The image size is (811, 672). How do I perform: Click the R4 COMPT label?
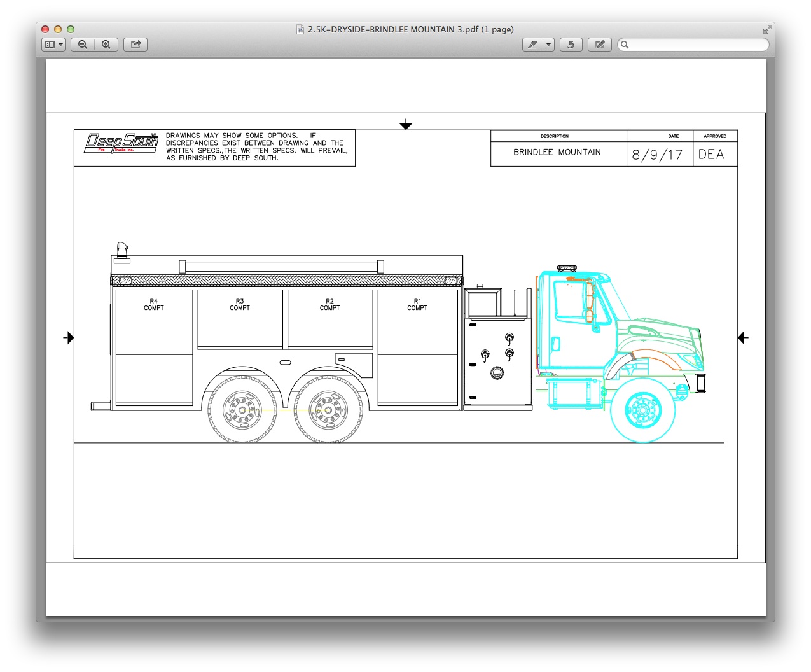[x=154, y=305]
